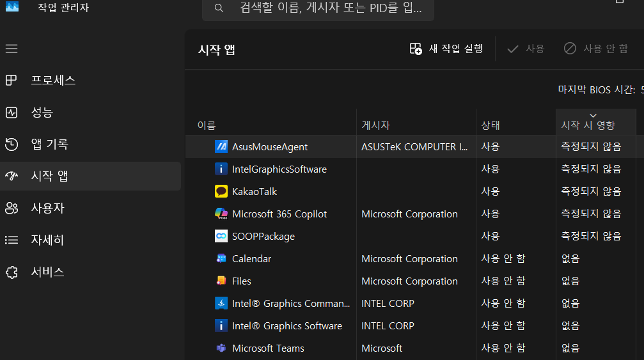Click the 사용 안 함 disable button
The width and height of the screenshot is (644, 360).
tap(595, 49)
